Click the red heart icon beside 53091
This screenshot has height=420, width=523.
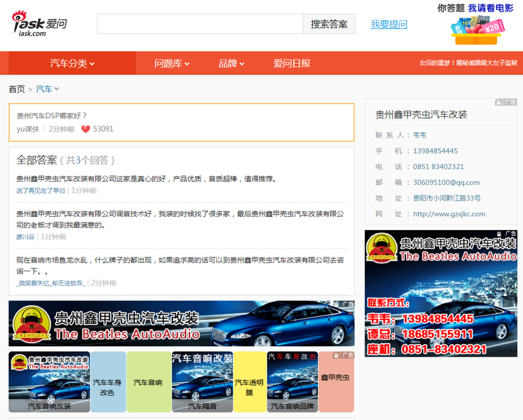(x=86, y=129)
